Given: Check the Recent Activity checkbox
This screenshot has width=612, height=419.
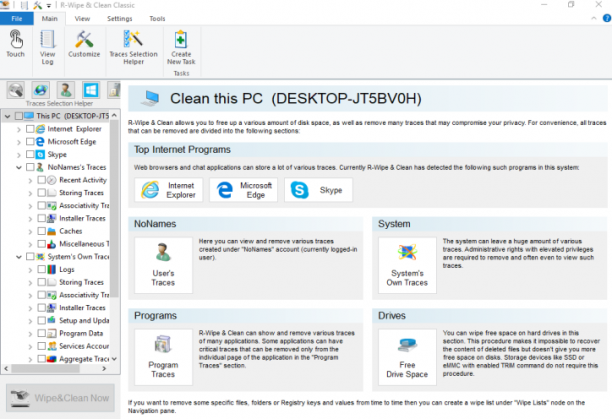Looking at the screenshot, I should click(x=41, y=180).
